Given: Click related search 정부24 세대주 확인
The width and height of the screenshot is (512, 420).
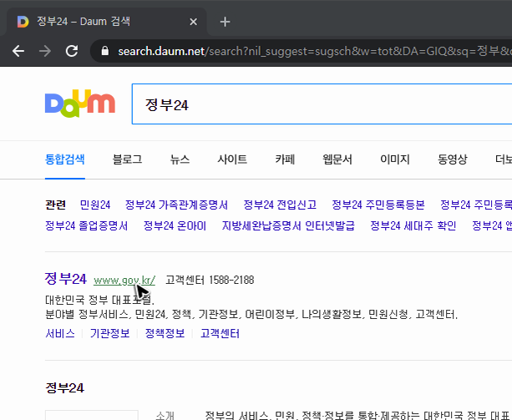Looking at the screenshot, I should pos(413,225).
